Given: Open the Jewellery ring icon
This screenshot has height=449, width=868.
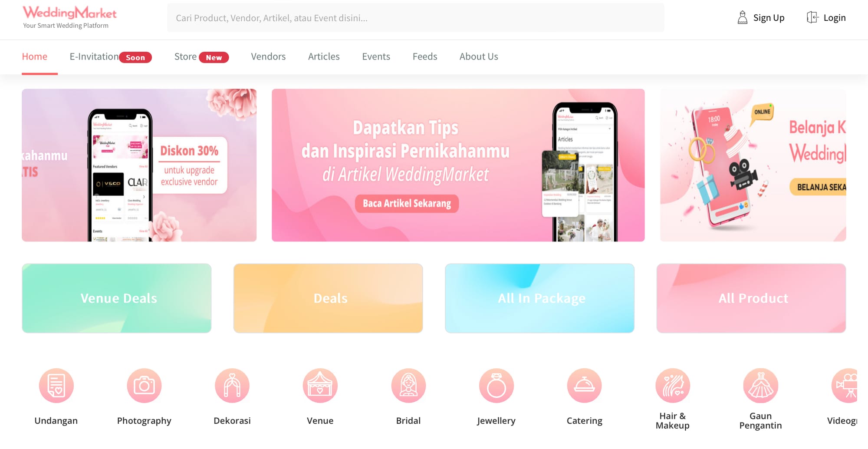Looking at the screenshot, I should point(496,386).
